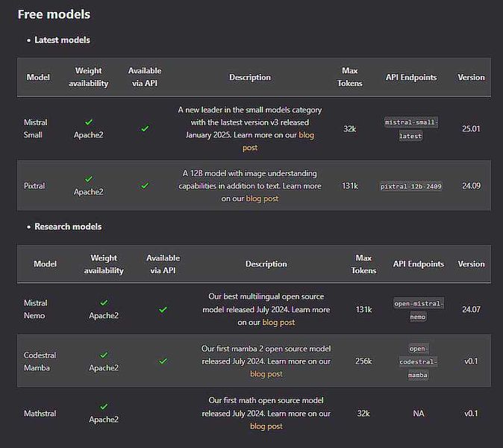Screen dimensions: 503x448
Task: Click the Mistral Small model name
Action: (x=35, y=128)
